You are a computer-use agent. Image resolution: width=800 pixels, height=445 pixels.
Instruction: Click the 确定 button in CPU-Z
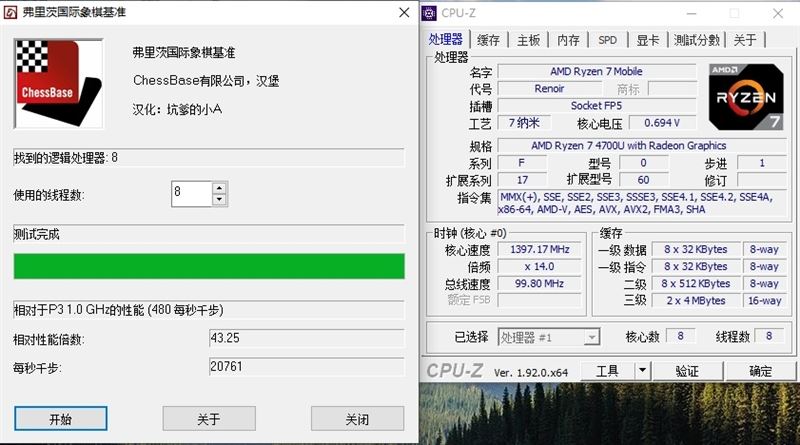(760, 371)
